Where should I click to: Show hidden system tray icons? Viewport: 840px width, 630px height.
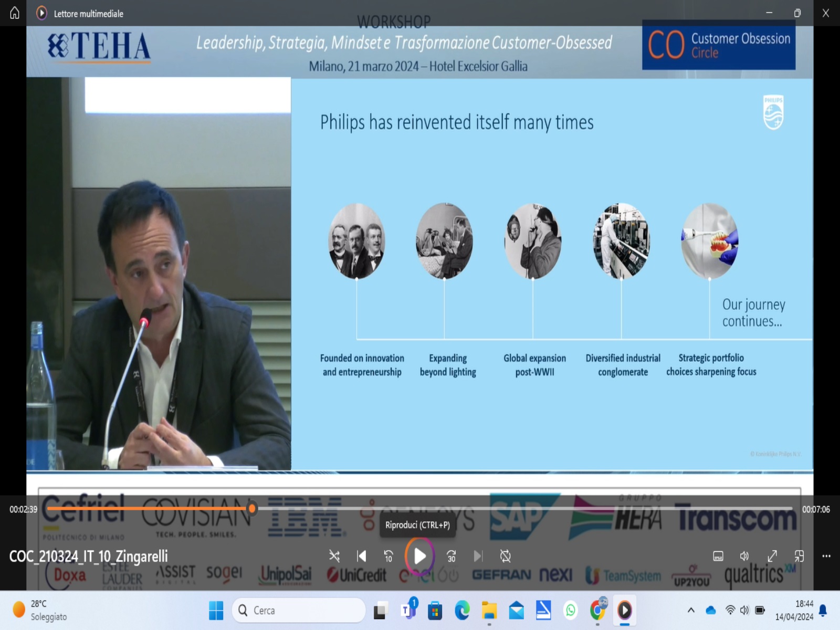(x=691, y=610)
